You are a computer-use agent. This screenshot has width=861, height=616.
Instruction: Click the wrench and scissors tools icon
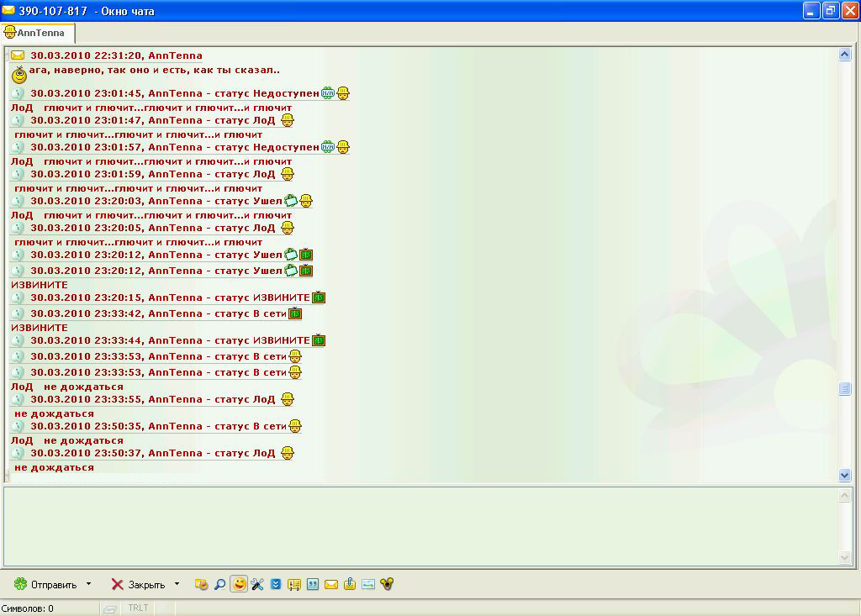257,583
